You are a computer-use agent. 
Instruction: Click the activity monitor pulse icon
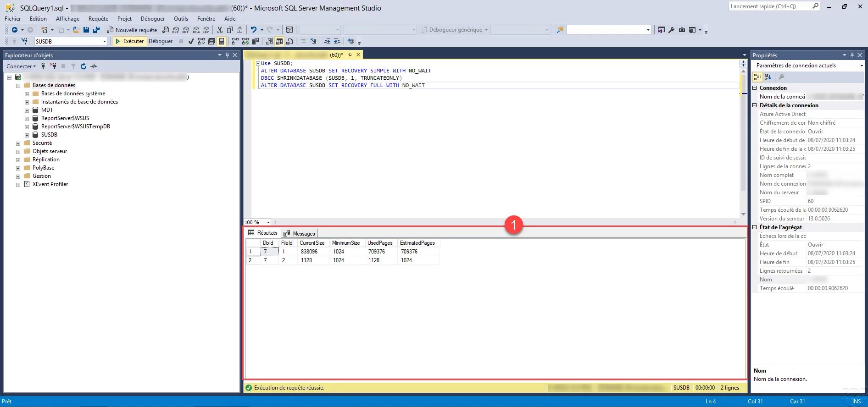[94, 66]
